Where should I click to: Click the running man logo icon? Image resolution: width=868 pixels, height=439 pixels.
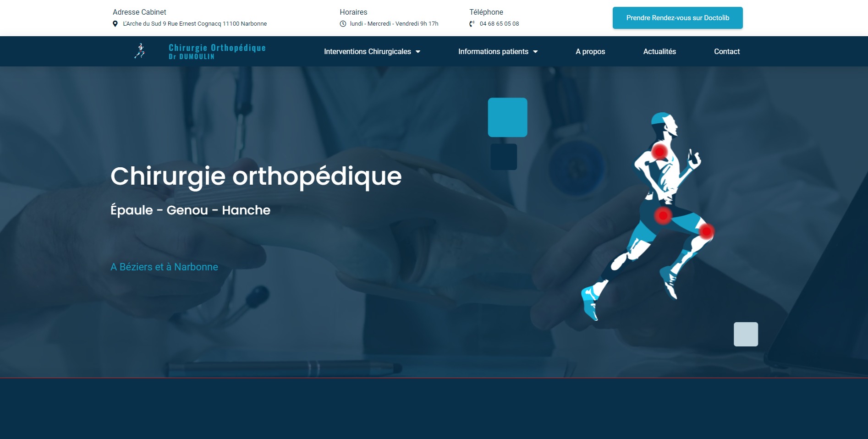point(140,51)
